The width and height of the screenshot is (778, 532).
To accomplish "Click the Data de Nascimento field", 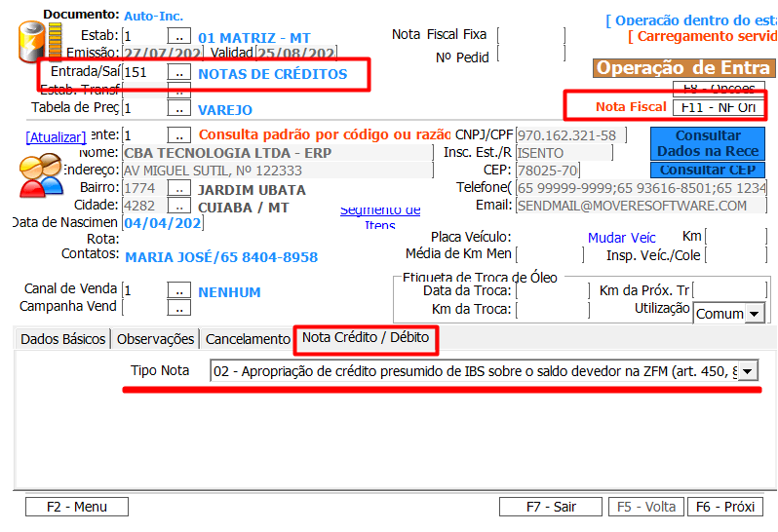I will 163,223.
